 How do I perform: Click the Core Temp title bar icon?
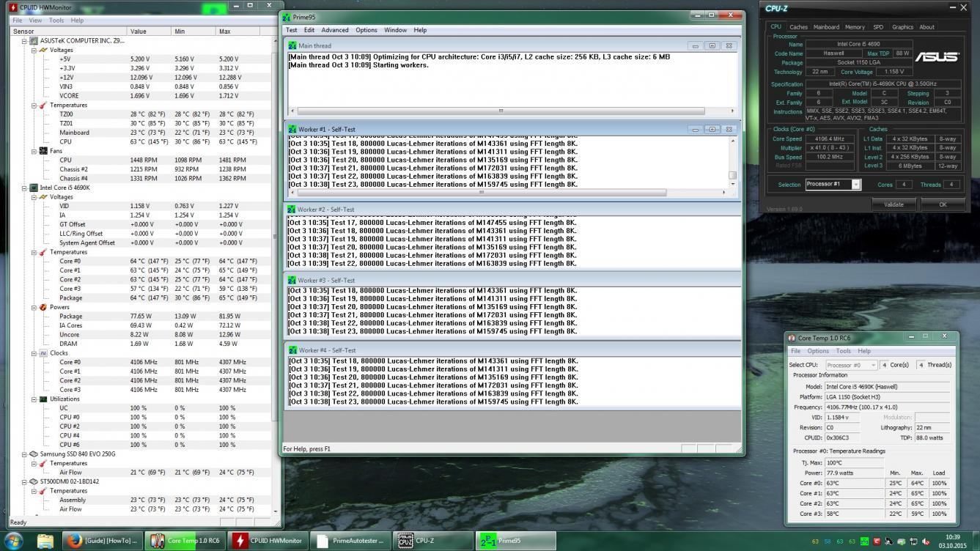tap(792, 338)
